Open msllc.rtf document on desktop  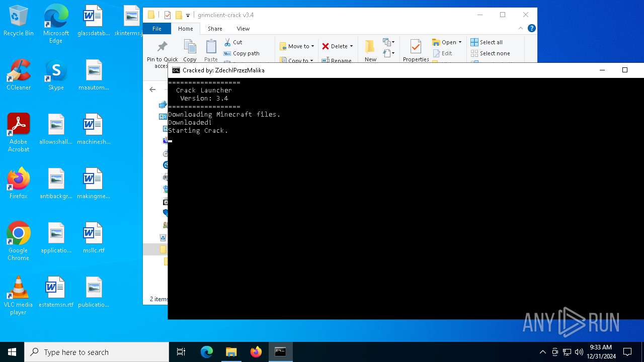(94, 238)
